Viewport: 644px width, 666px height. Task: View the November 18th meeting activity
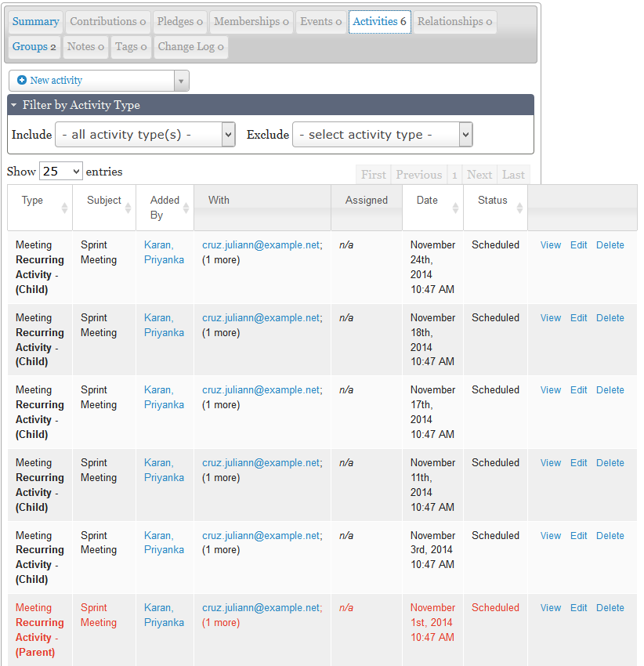551,317
